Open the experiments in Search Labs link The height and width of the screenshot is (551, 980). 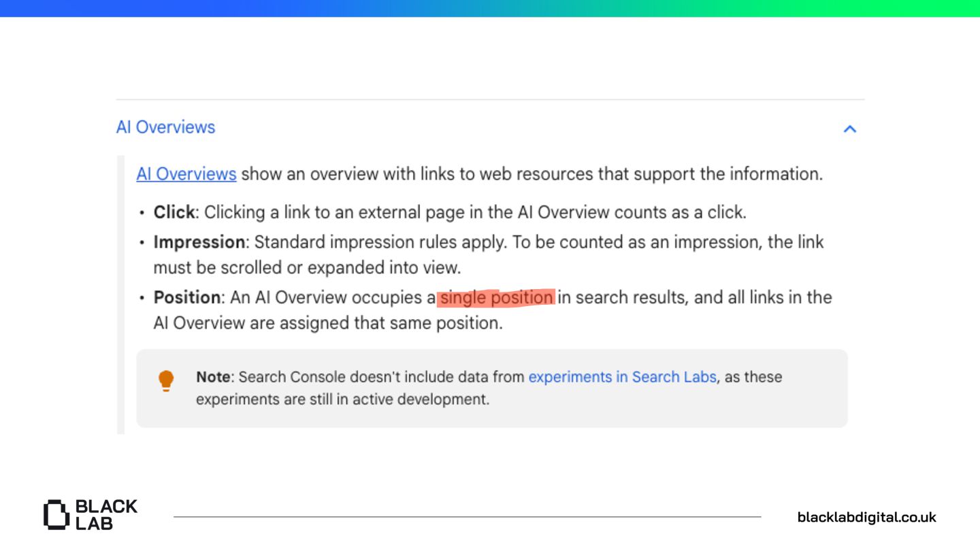[622, 377]
